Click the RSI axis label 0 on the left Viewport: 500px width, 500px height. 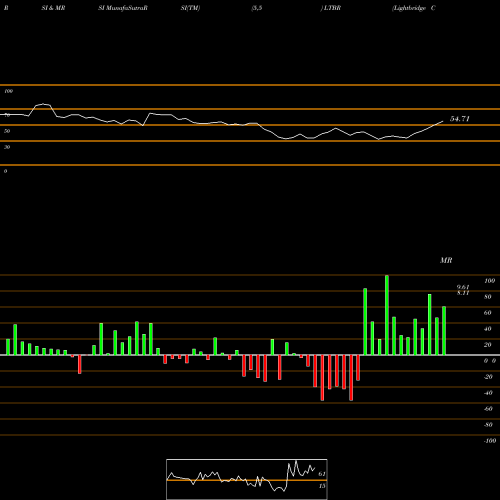click(5, 171)
